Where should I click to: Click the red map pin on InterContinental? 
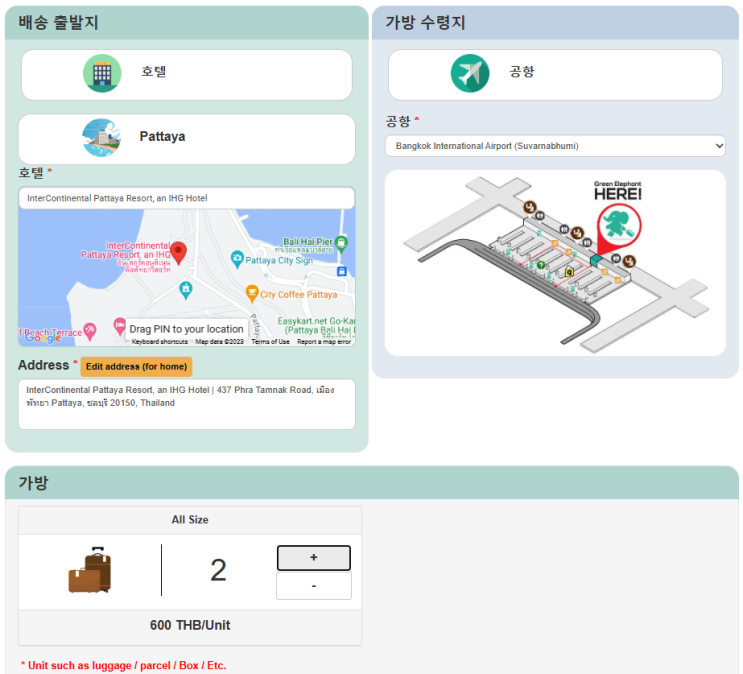tap(178, 253)
